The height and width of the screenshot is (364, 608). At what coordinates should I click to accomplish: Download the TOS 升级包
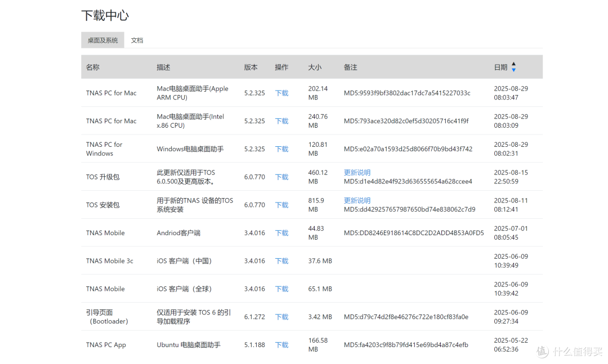[282, 177]
